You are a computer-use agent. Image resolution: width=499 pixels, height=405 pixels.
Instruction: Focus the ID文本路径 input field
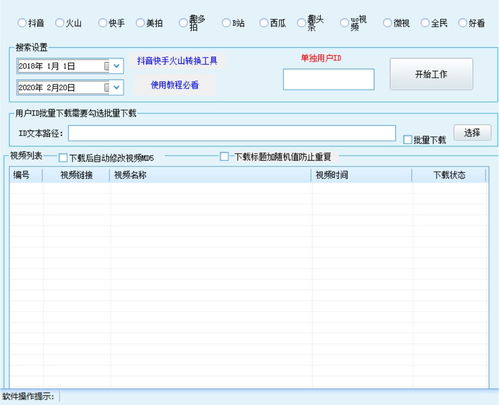[232, 133]
